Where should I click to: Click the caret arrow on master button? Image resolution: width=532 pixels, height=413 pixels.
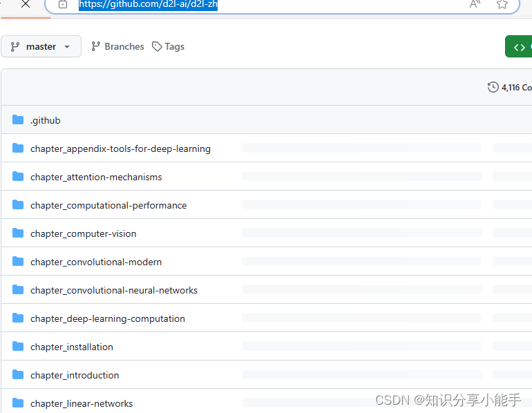coord(67,47)
